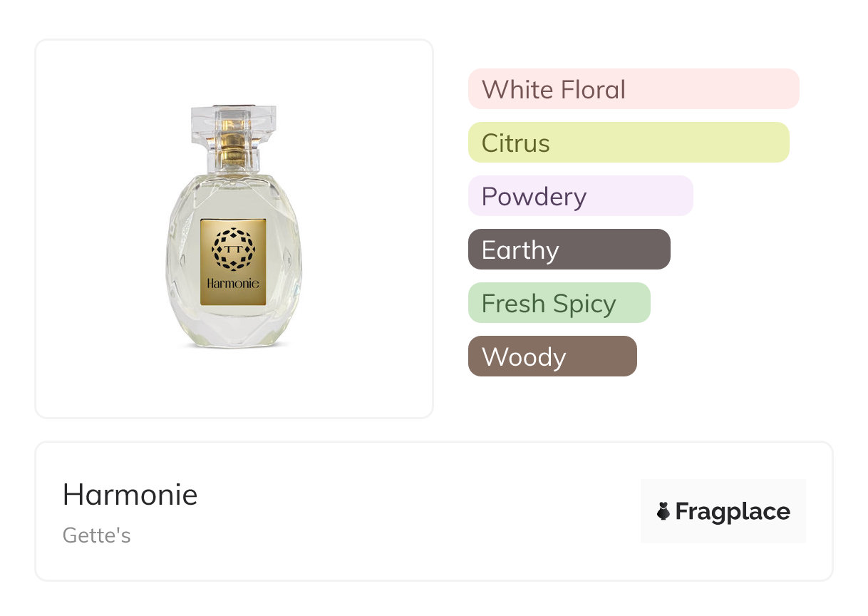Click the Harmonie text on the bottle label
The width and height of the screenshot is (868, 616).
tap(233, 283)
